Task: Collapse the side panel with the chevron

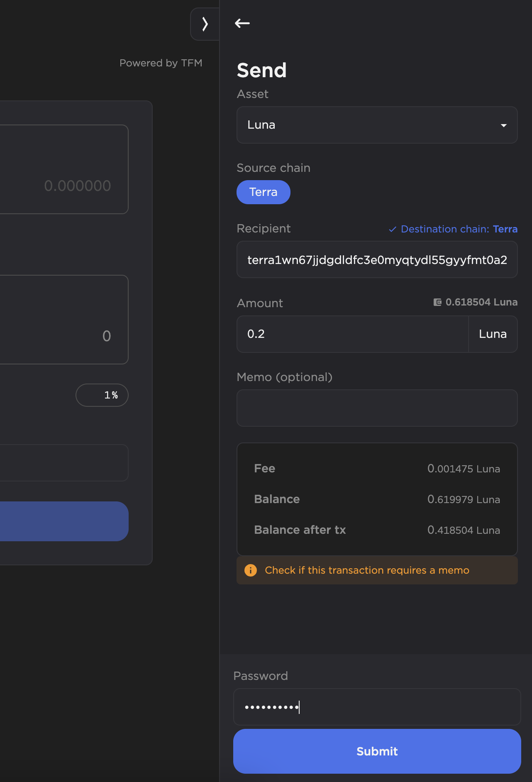Action: (205, 24)
